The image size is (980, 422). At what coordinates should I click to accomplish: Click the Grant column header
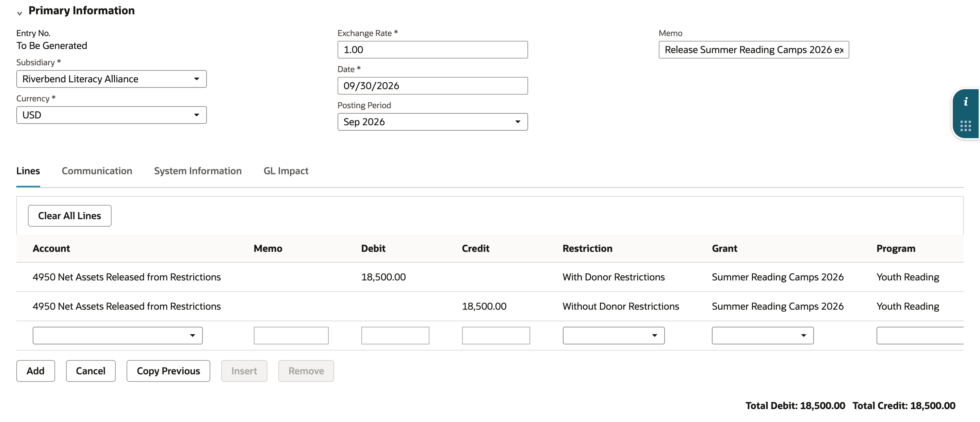(x=724, y=248)
